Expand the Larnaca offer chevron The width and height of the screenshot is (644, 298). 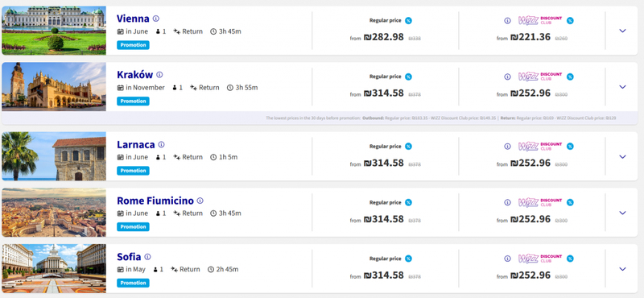coord(622,156)
